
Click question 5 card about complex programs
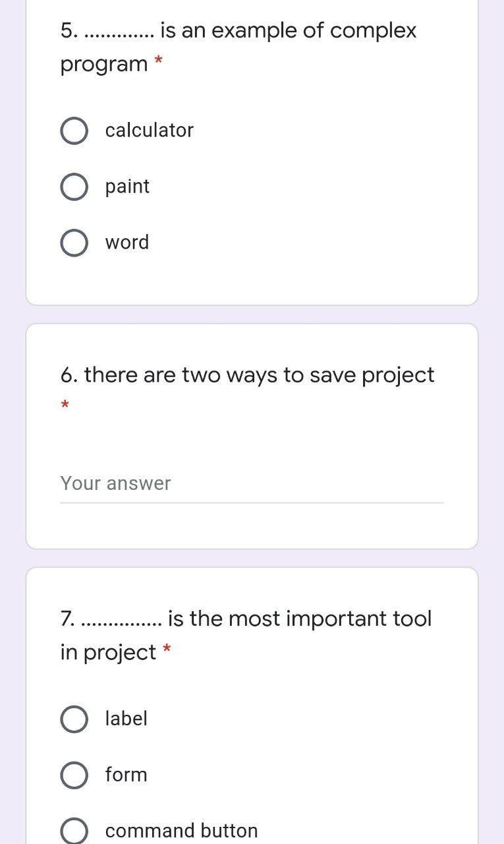250,152
